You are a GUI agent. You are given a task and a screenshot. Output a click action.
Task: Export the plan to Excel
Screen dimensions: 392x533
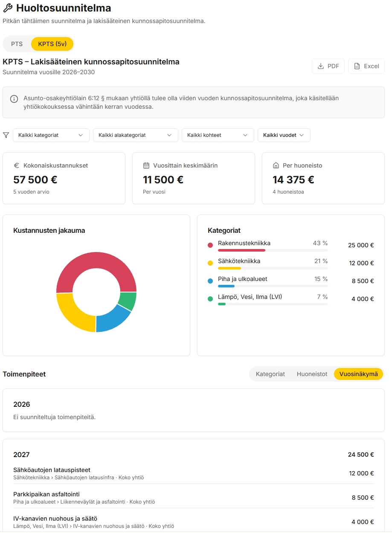(366, 66)
